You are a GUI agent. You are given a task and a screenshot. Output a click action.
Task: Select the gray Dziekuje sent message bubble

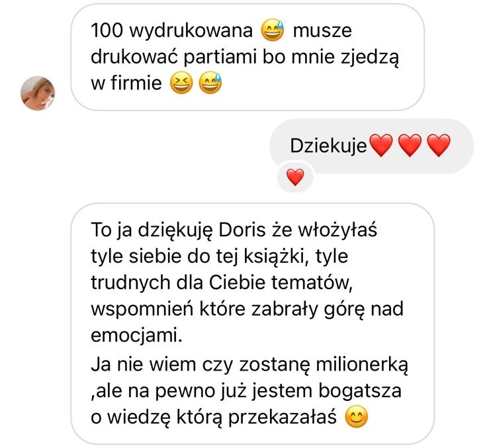371,146
